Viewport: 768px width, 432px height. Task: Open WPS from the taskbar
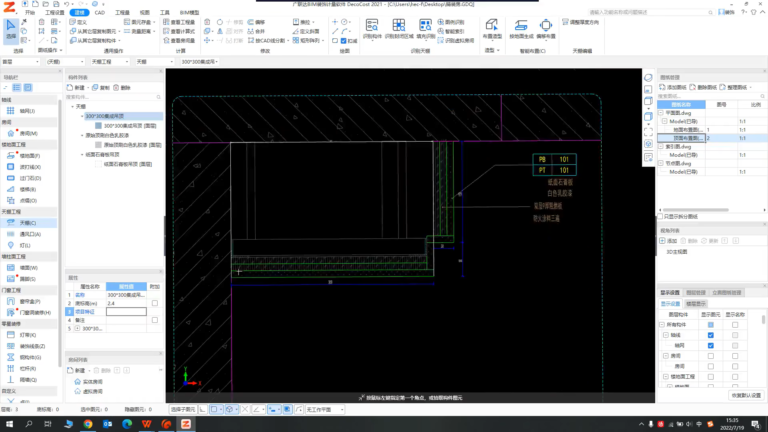pyautogui.click(x=146, y=424)
